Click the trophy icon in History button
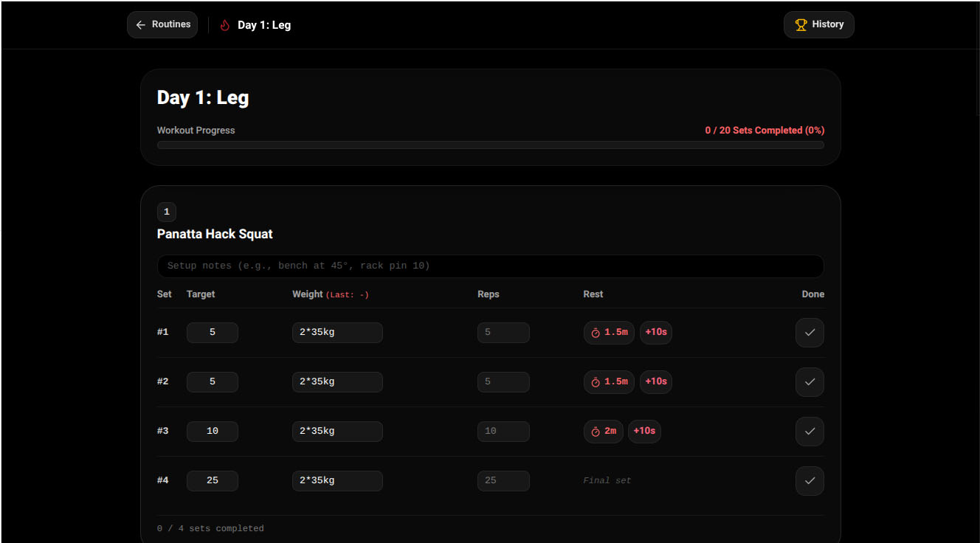This screenshot has width=980, height=543. [801, 25]
